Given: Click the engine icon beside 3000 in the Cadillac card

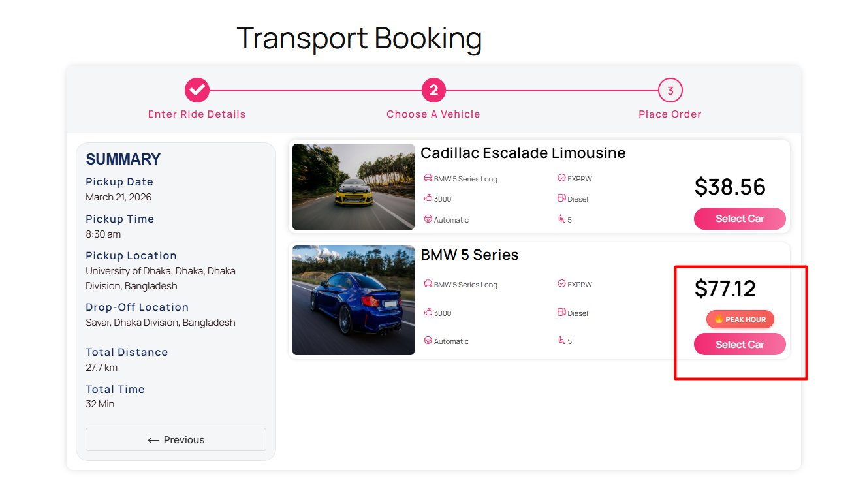Looking at the screenshot, I should coord(428,198).
